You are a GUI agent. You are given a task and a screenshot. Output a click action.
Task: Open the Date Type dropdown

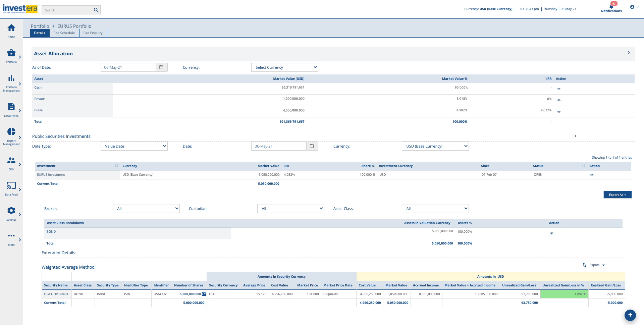pos(134,146)
